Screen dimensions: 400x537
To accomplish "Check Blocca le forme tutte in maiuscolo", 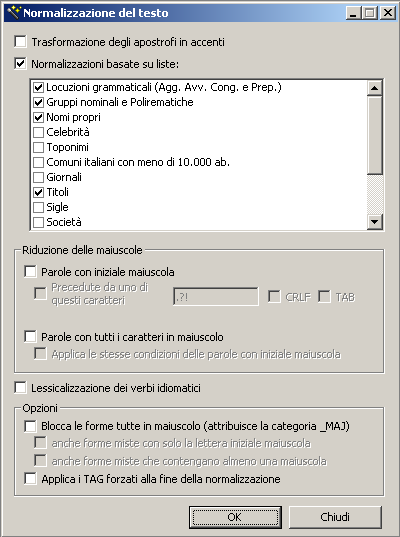I will pyautogui.click(x=30, y=426).
